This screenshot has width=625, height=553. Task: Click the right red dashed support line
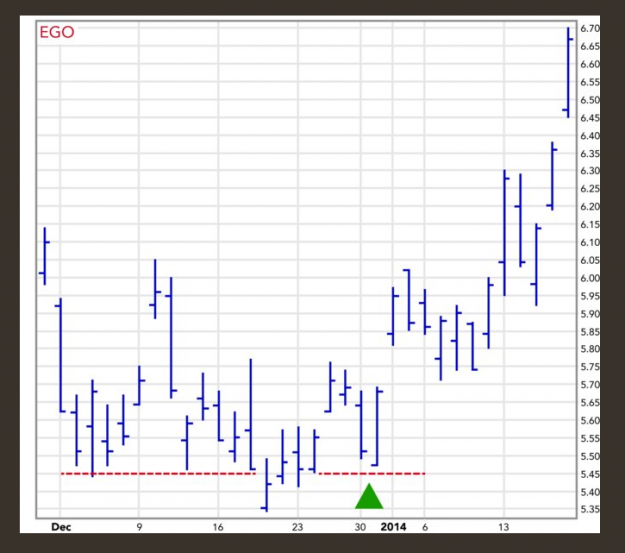point(372,474)
